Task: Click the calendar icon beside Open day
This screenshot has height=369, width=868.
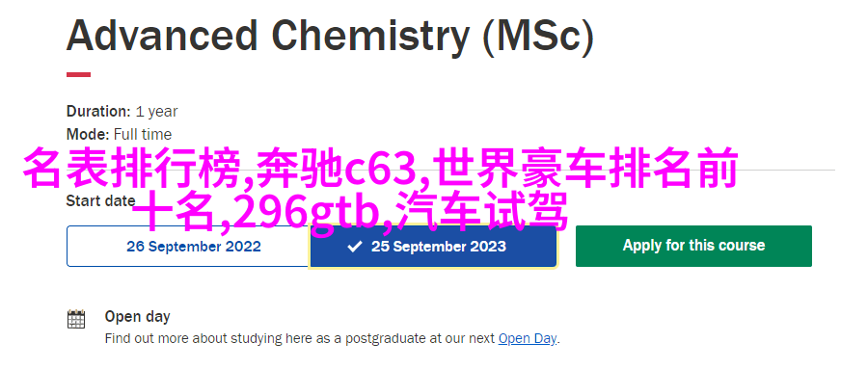Action: pos(76,320)
